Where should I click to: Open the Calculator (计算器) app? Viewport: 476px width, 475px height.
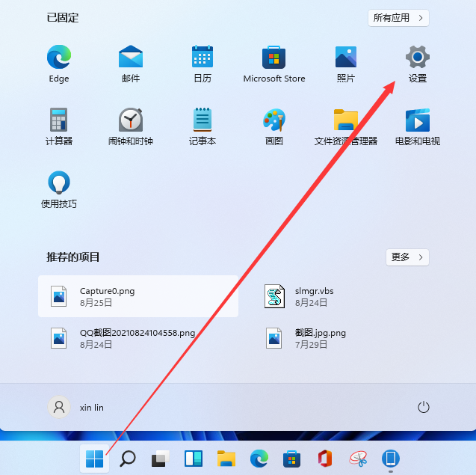click(x=59, y=120)
